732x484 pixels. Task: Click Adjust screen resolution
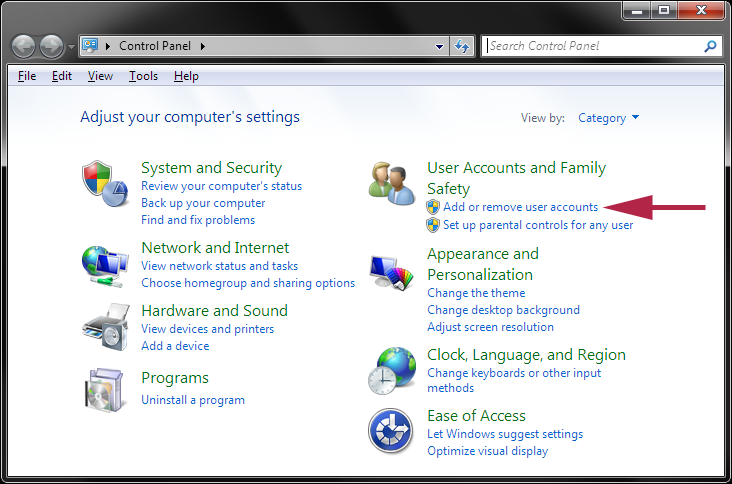click(490, 327)
